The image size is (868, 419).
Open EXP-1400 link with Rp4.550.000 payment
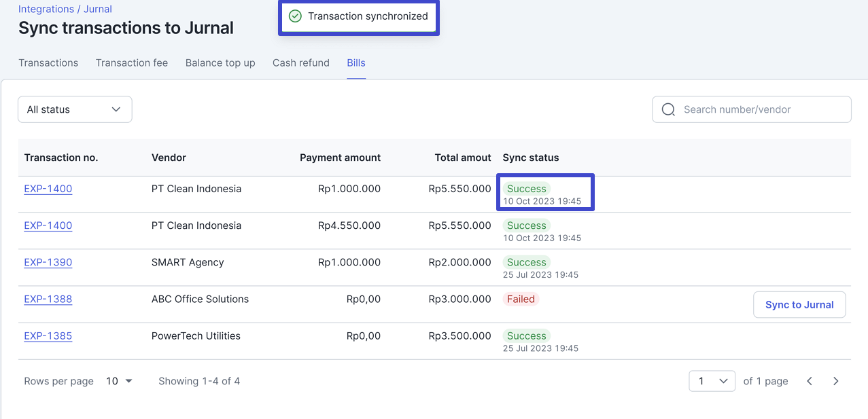pos(48,225)
